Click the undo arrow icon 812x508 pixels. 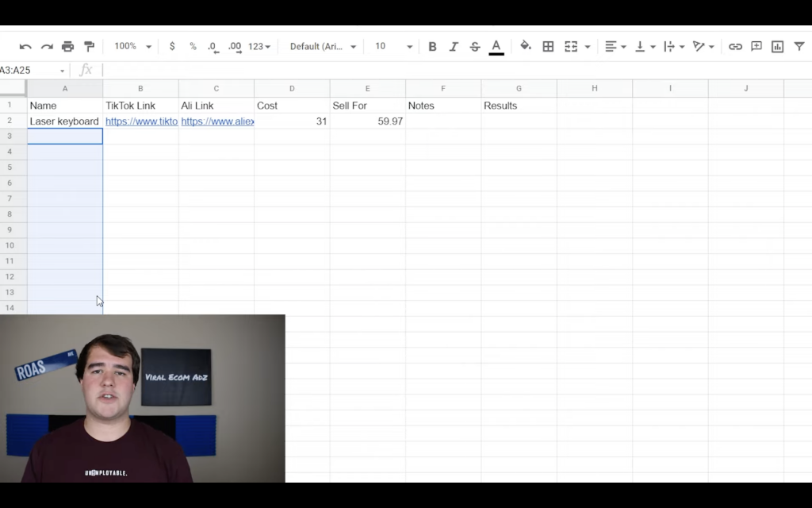coord(25,47)
